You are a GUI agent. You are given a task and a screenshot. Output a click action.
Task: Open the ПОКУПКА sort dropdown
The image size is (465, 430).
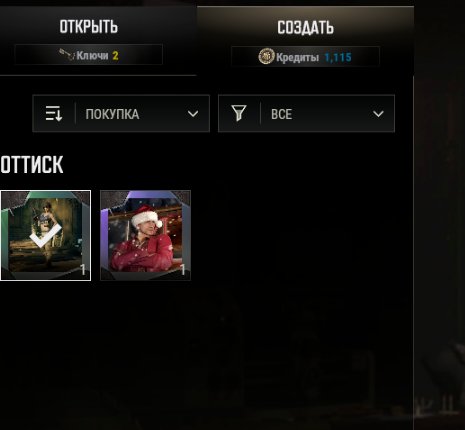click(121, 113)
